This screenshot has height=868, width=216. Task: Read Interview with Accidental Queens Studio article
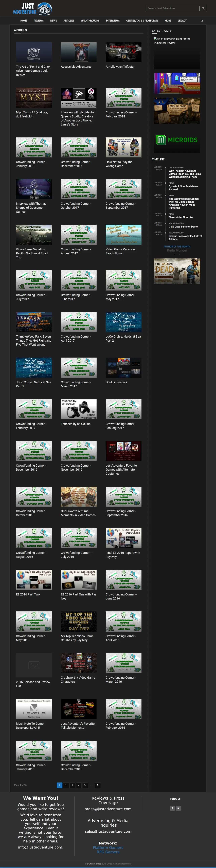pos(78,118)
